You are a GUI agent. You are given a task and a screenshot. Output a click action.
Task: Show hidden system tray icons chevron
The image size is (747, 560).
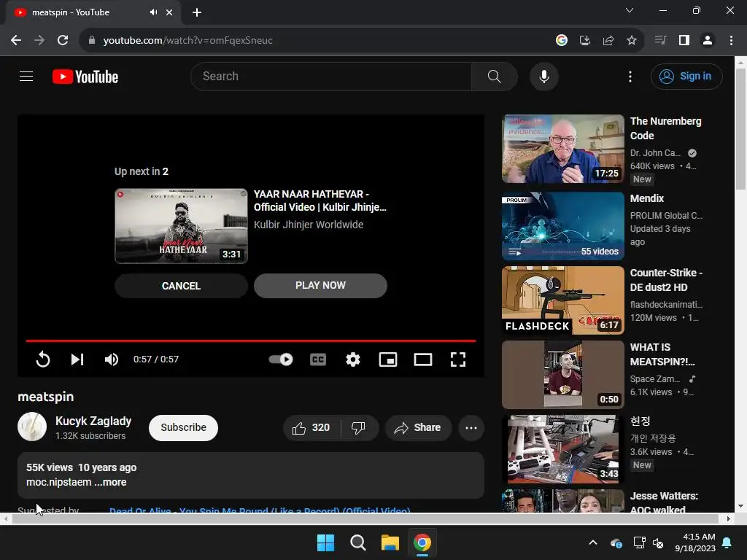tap(592, 542)
